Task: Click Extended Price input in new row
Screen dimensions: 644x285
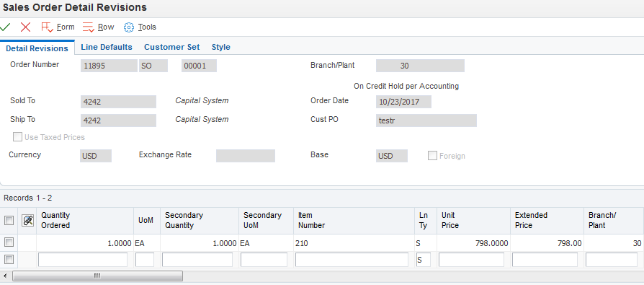Action: tap(545, 260)
